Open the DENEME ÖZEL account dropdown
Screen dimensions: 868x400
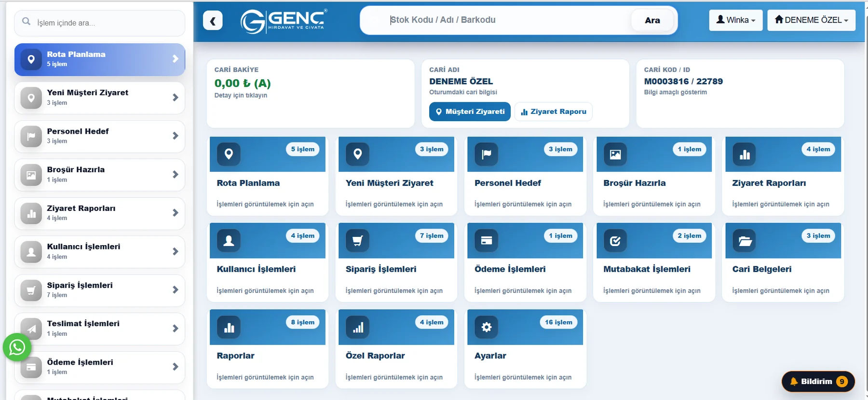coord(811,20)
